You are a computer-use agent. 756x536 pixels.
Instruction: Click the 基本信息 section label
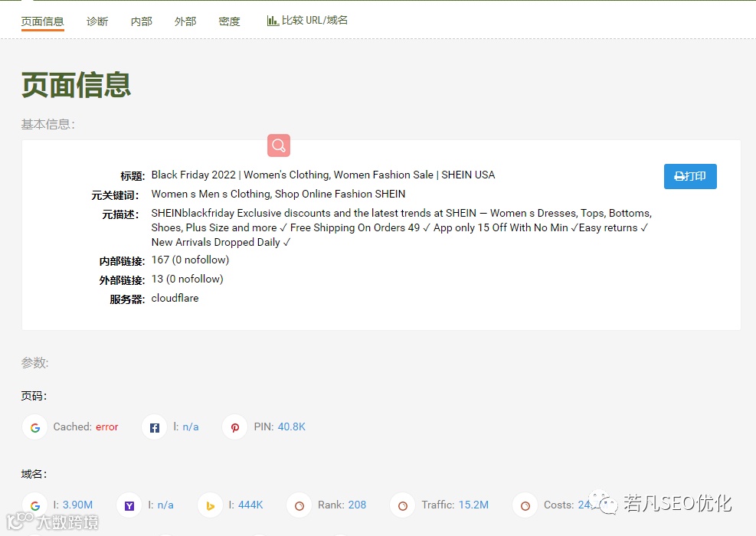pos(47,124)
